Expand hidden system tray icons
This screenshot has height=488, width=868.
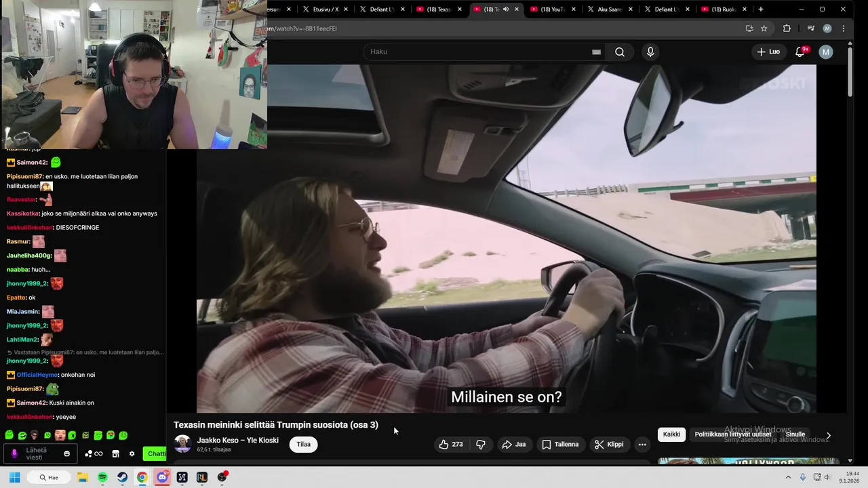click(790, 477)
